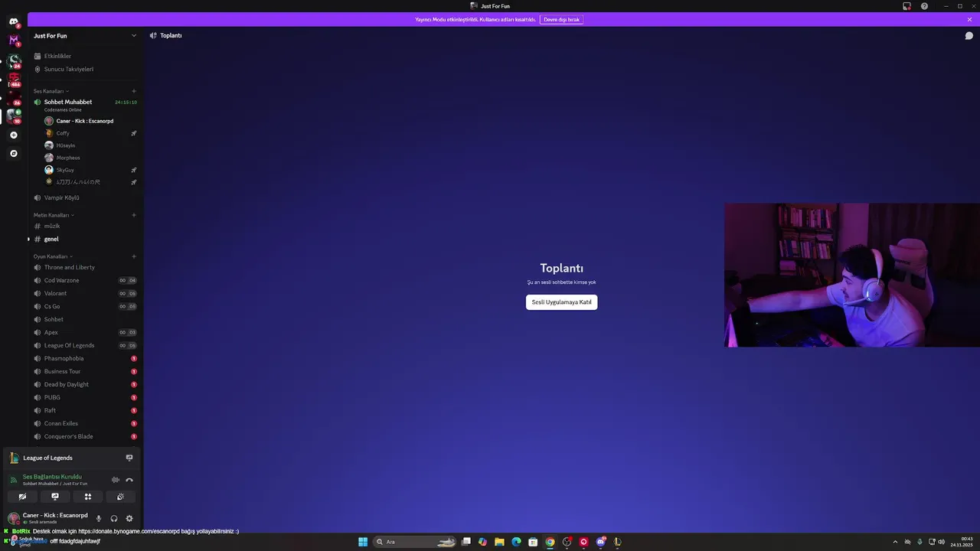The height and width of the screenshot is (551, 980).
Task: Join Dead by Daylight voice channel
Action: click(x=84, y=384)
